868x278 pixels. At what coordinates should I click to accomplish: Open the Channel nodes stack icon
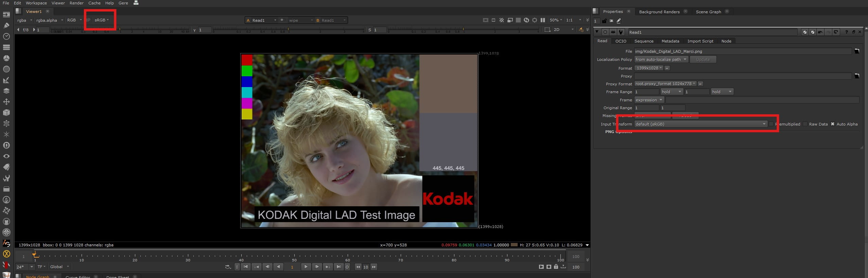[6, 47]
